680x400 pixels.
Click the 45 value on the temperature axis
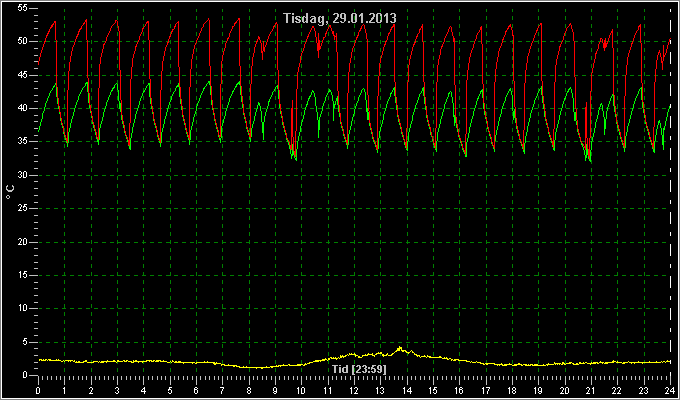pos(23,75)
